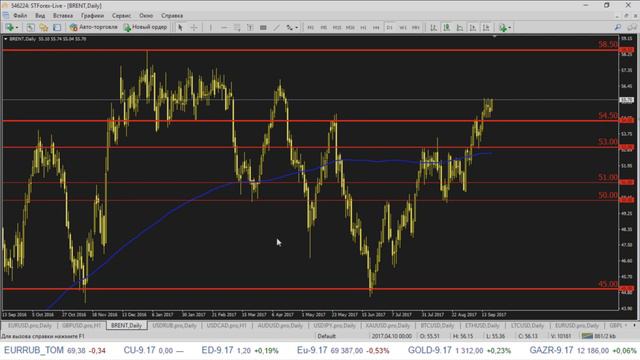Open the Profiles toolbar icon
The width and height of the screenshot is (640, 360).
[x=31, y=27]
